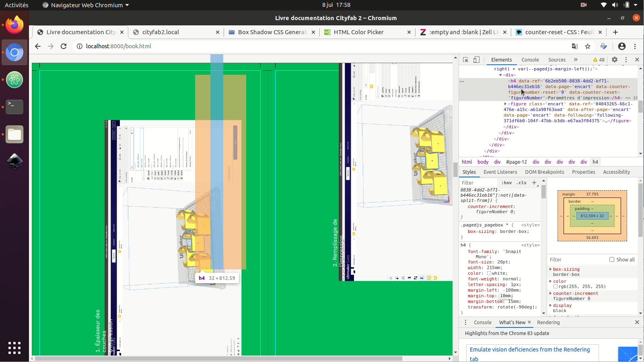Open the Event Listeners tab
Image resolution: width=644 pixels, height=362 pixels.
pyautogui.click(x=500, y=172)
